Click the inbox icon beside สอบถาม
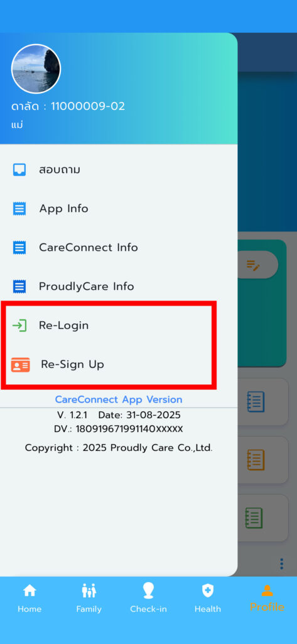The width and height of the screenshot is (297, 644). tap(19, 170)
